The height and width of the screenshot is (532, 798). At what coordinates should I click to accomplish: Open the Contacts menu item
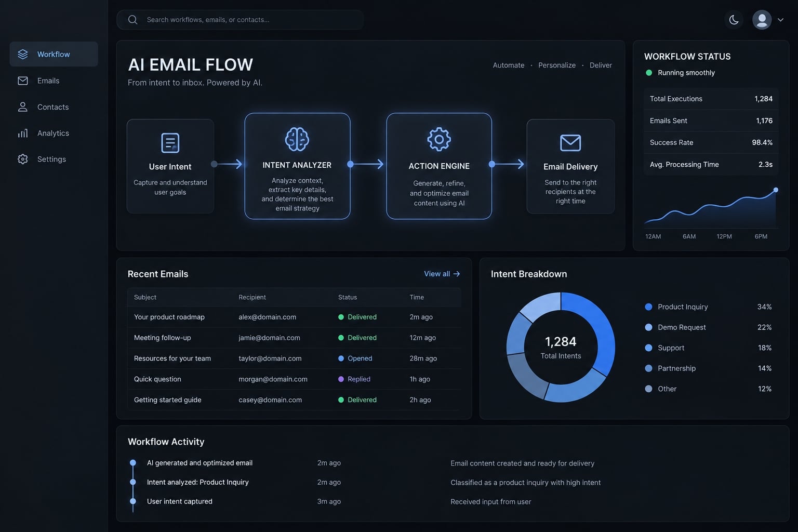(53, 107)
